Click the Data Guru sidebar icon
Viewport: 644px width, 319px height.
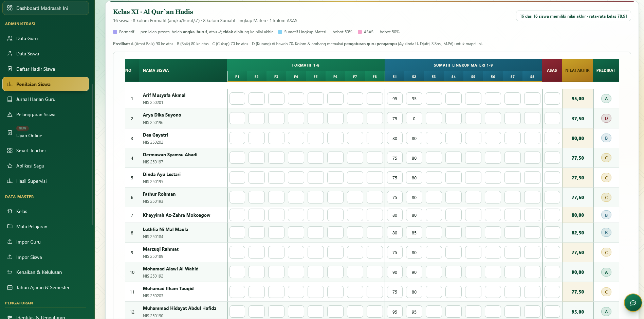(x=10, y=38)
